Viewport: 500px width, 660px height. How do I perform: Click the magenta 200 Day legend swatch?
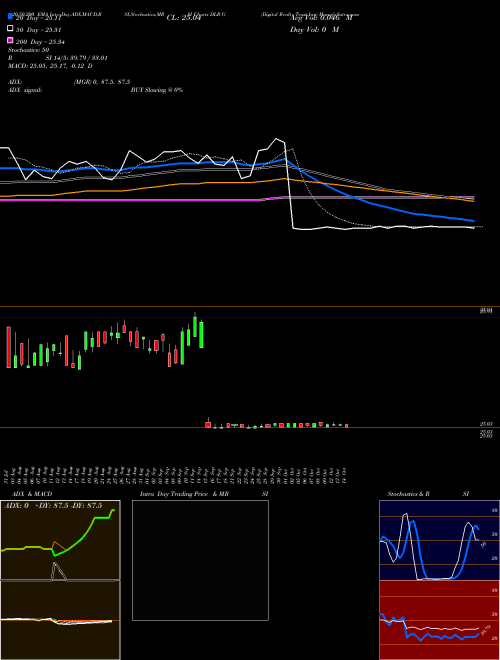(x=10, y=40)
